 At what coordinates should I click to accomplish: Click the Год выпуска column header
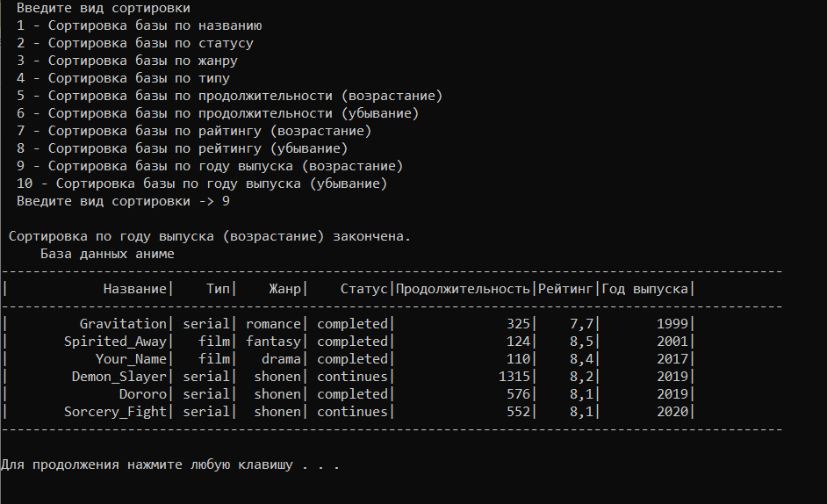pos(644,289)
